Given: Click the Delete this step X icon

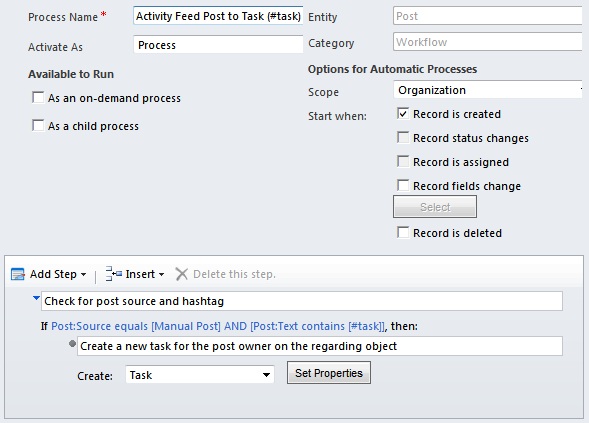Looking at the screenshot, I should pyautogui.click(x=181, y=274).
